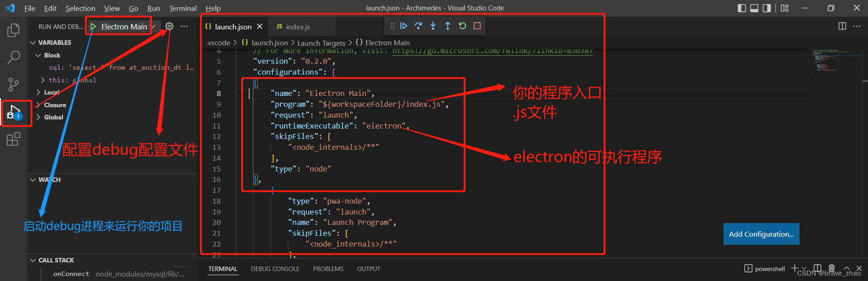Kill the terminal with the trash icon
The width and height of the screenshot is (868, 281).
click(832, 268)
